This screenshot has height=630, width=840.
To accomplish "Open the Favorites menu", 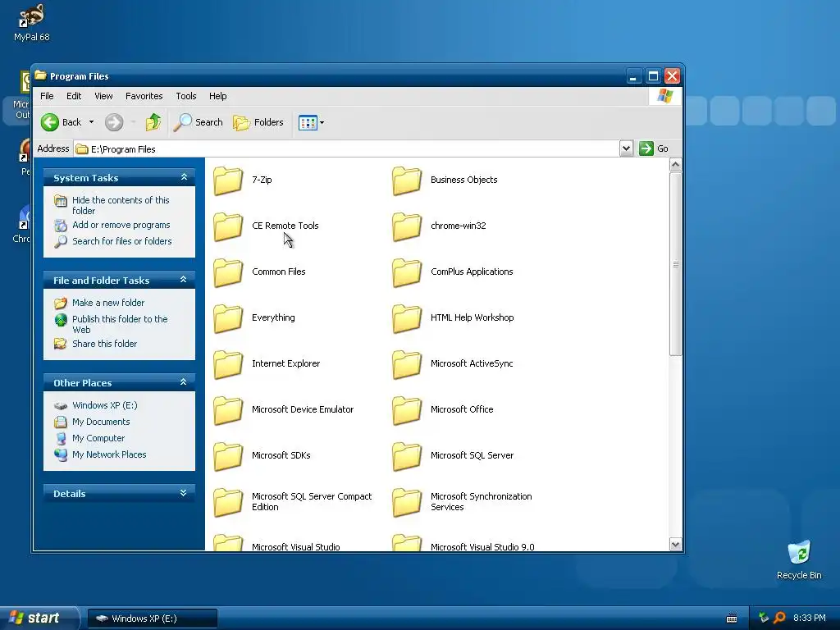I will 144,96.
